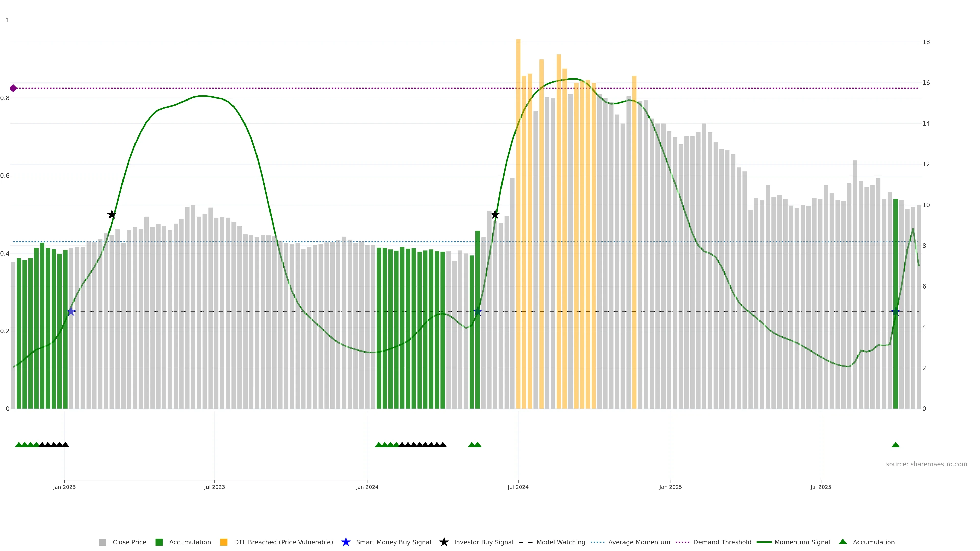
Task: Toggle the Momentum Signal legend entry
Action: [802, 542]
